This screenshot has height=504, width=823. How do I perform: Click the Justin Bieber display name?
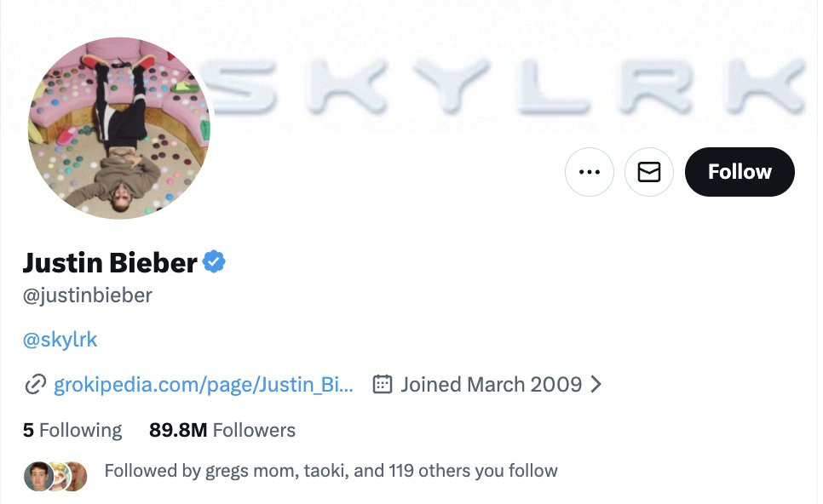[x=110, y=262]
